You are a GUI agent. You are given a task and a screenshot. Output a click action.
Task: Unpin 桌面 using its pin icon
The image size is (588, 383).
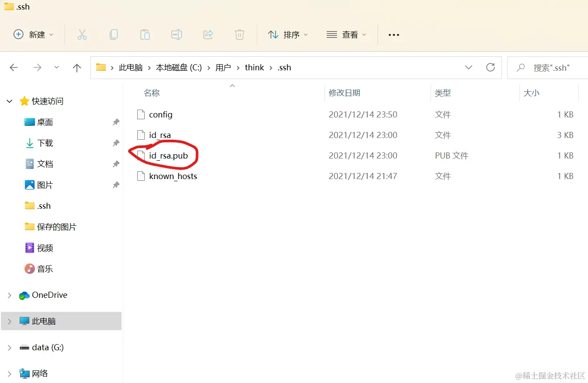116,122
